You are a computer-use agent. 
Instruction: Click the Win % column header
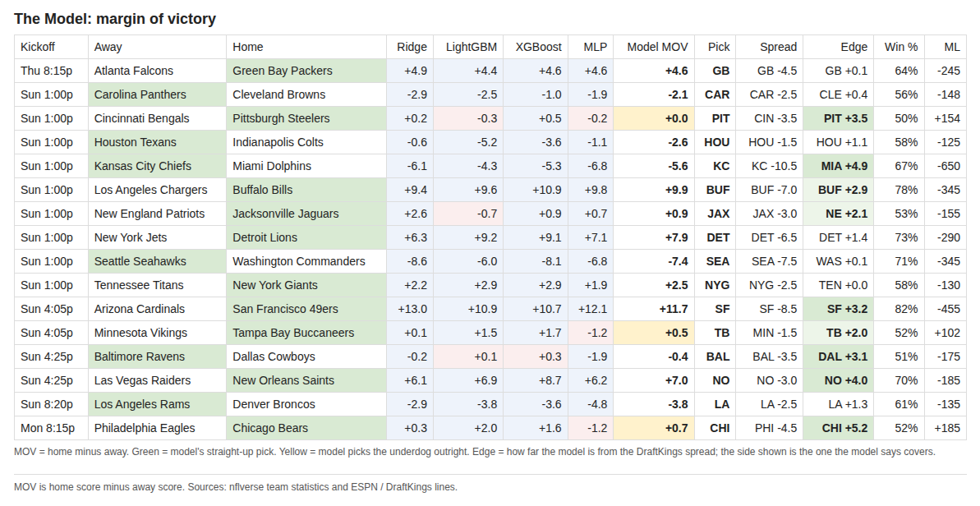(x=899, y=47)
